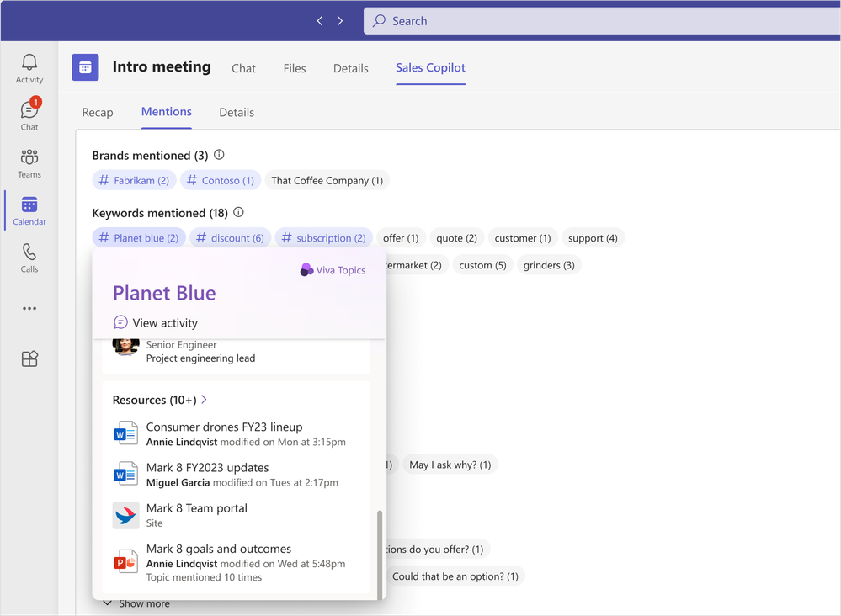Open Word icon for Consumer drones FY23 lineup
841x616 pixels.
[125, 433]
